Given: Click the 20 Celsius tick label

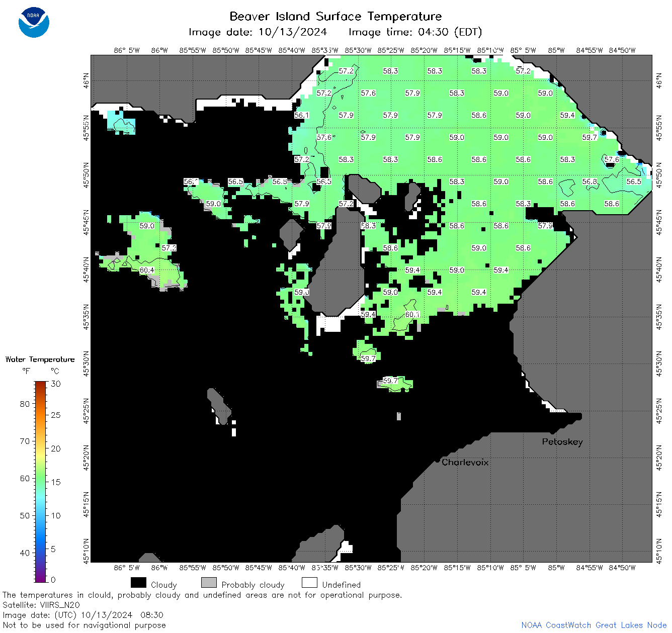Looking at the screenshot, I should click(56, 449).
